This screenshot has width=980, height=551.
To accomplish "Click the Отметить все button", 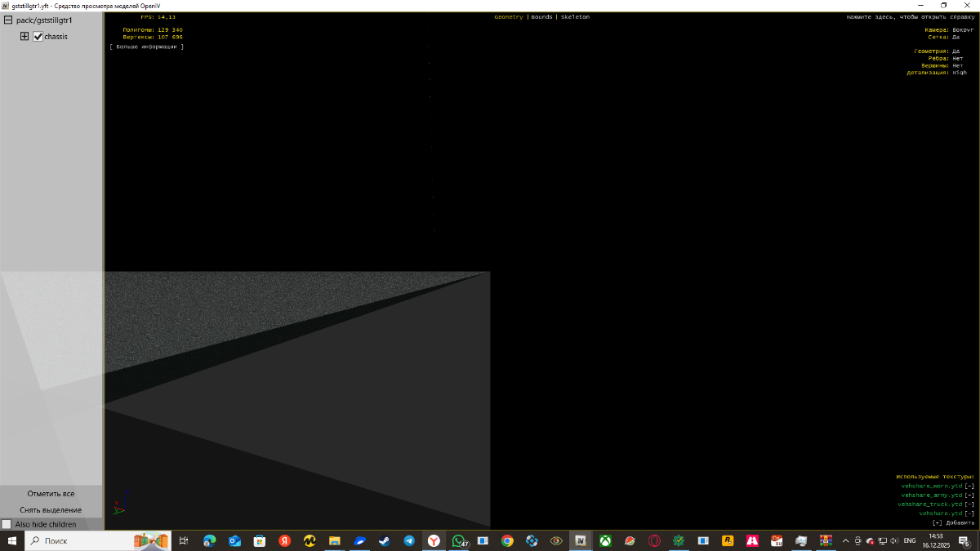I will click(51, 494).
